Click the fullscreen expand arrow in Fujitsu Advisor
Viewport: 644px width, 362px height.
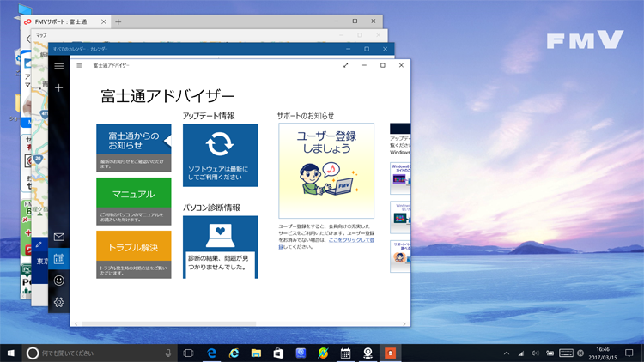346,65
